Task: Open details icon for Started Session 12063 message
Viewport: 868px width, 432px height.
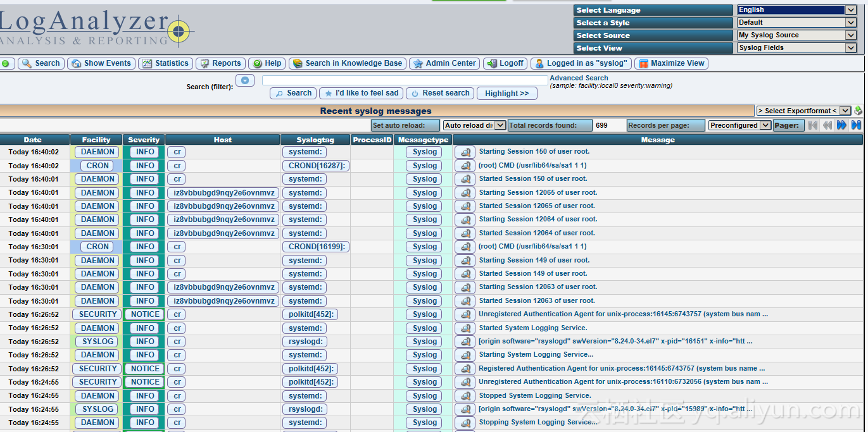Action: click(465, 301)
